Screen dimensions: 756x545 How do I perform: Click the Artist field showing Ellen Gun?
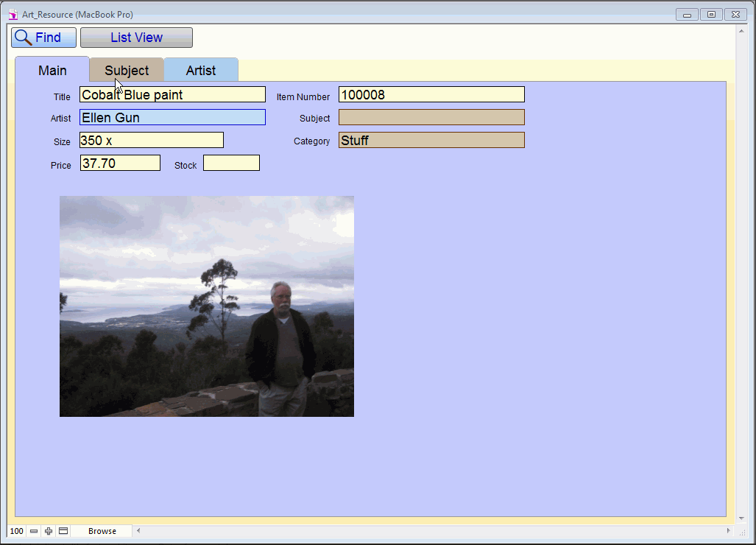172,117
